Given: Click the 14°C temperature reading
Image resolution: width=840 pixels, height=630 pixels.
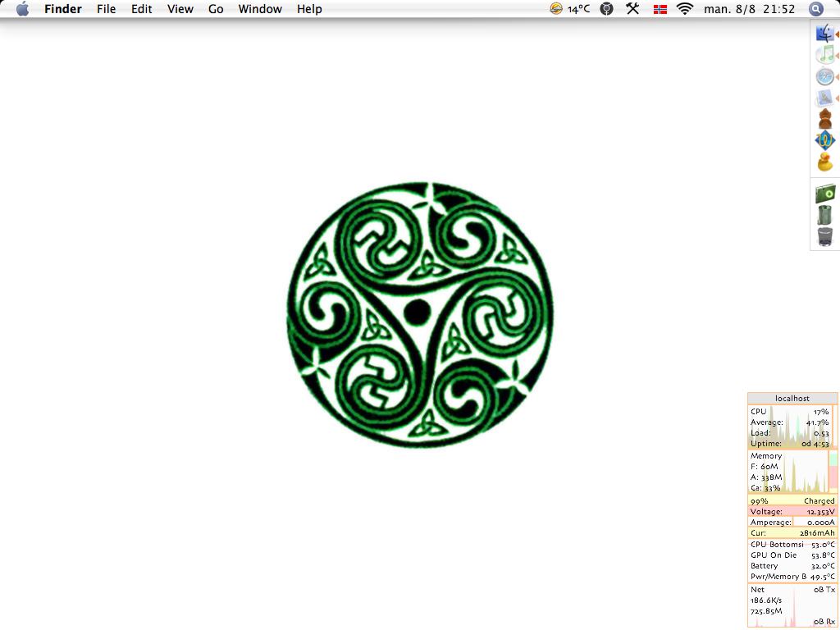Looking at the screenshot, I should [x=578, y=9].
